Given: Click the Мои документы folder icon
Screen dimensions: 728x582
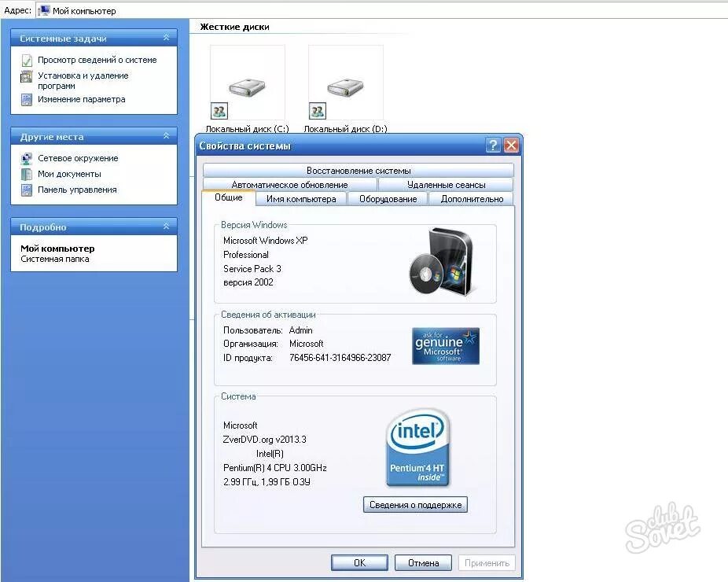Looking at the screenshot, I should pos(27,174).
